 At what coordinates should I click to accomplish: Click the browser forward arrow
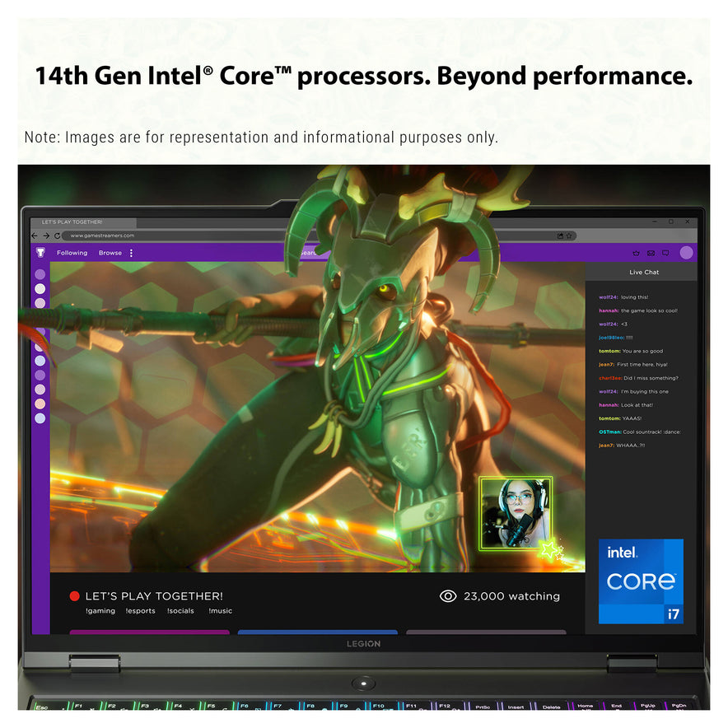[x=46, y=236]
